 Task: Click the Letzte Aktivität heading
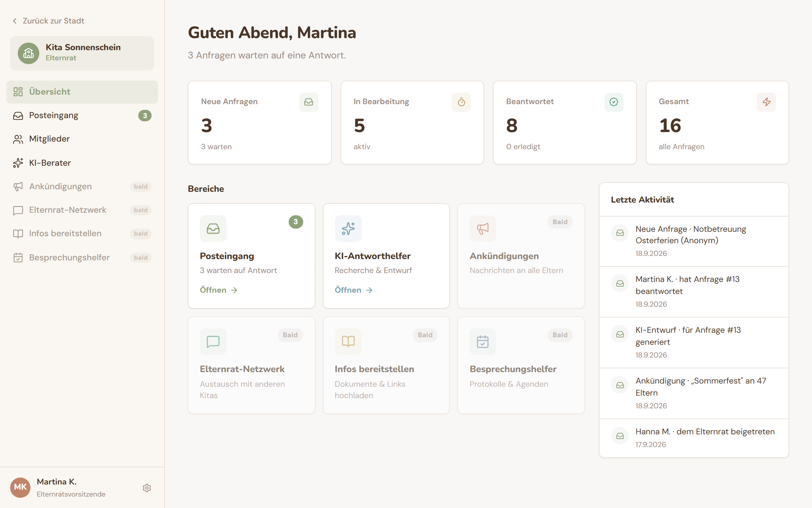pos(643,200)
